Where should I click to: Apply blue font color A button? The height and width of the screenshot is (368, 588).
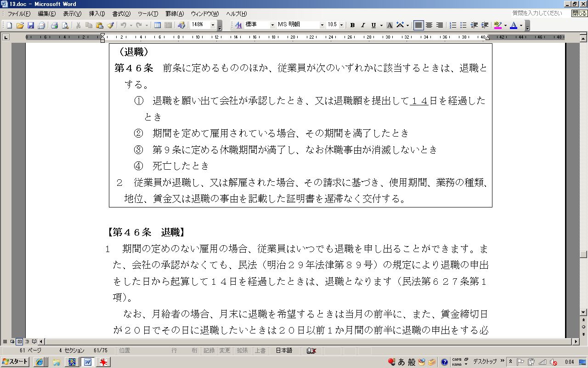[x=514, y=25]
